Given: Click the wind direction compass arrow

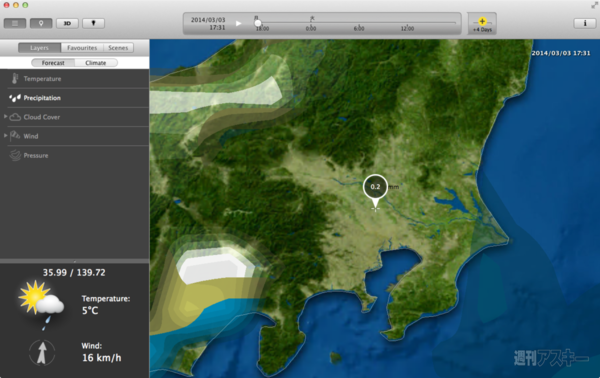Looking at the screenshot, I should tap(42, 352).
